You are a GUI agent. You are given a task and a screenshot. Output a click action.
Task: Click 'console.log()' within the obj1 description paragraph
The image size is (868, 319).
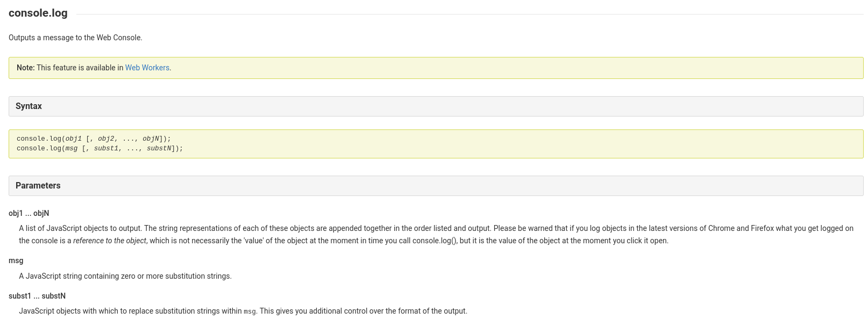(435, 241)
